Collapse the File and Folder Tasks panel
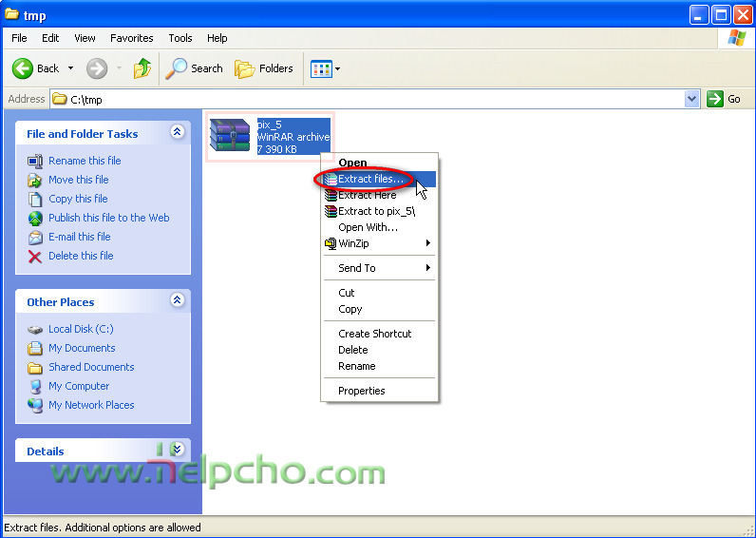The height and width of the screenshot is (538, 756). tap(177, 131)
